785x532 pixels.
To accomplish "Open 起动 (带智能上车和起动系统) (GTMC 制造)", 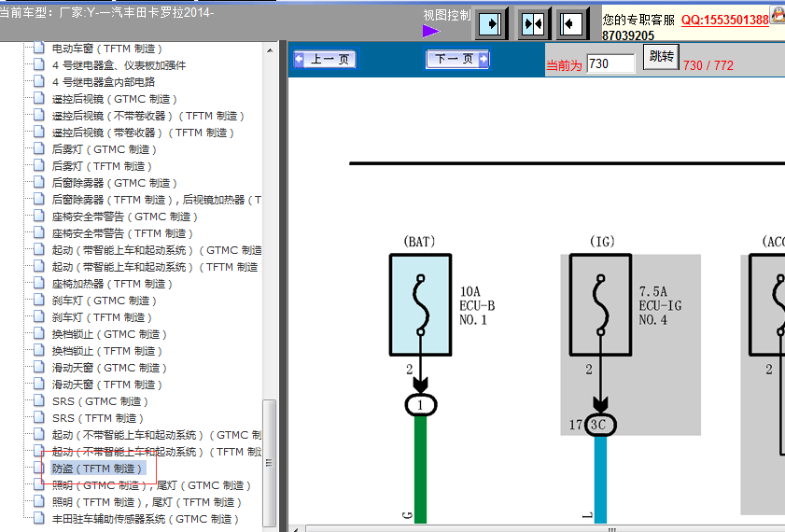I will 156,250.
